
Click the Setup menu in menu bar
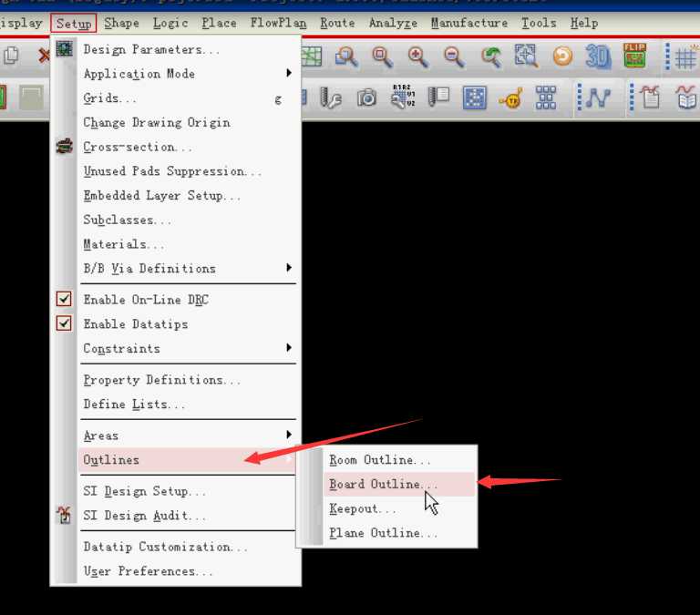click(74, 23)
